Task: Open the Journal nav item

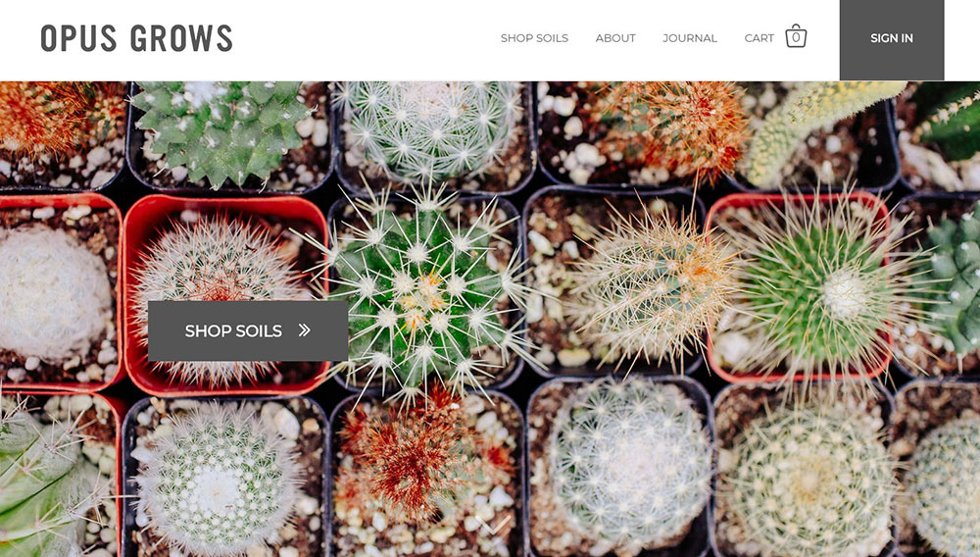Action: [x=690, y=38]
